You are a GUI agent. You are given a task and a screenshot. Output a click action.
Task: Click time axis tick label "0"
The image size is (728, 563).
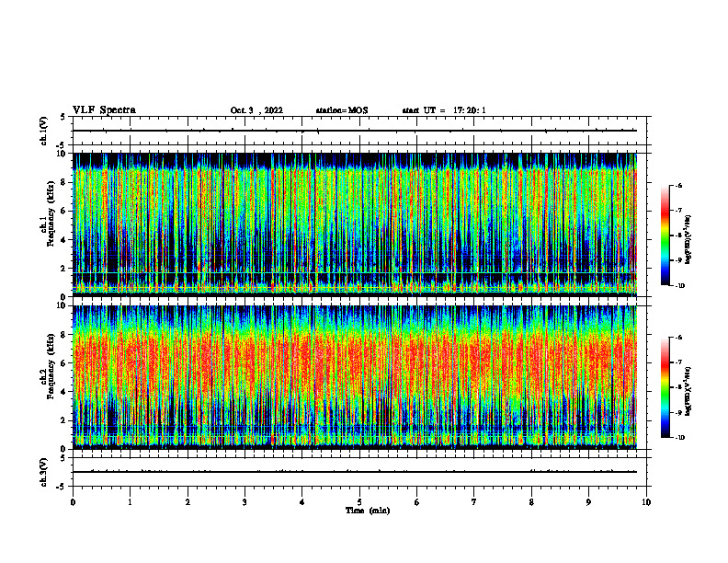tap(73, 502)
